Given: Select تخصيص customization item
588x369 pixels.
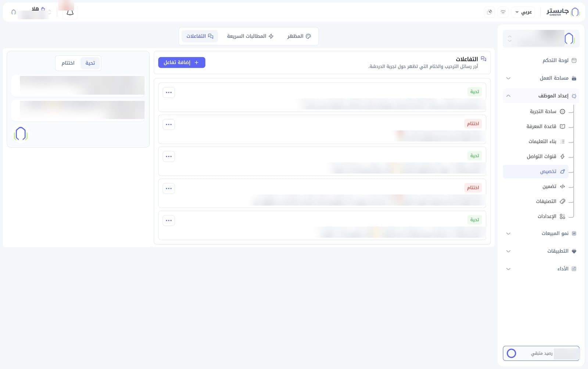Looking at the screenshot, I should [535, 171].
